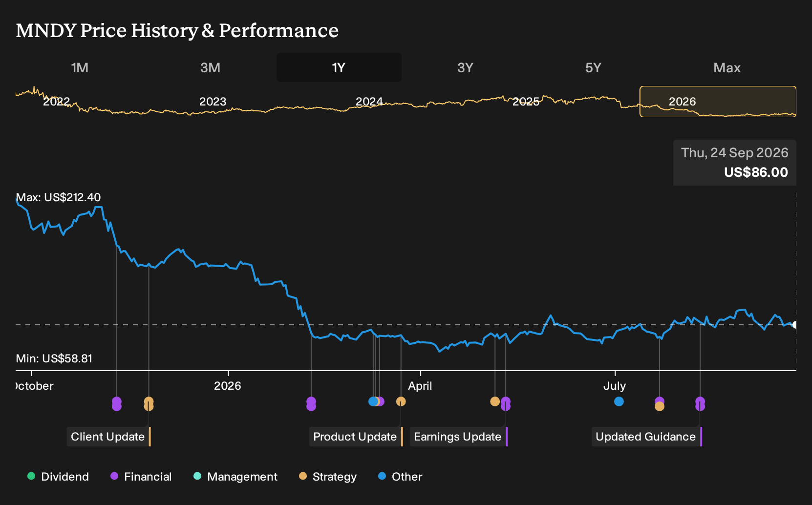Open the Updated Guidance event label
The image size is (812, 505).
pos(647,437)
